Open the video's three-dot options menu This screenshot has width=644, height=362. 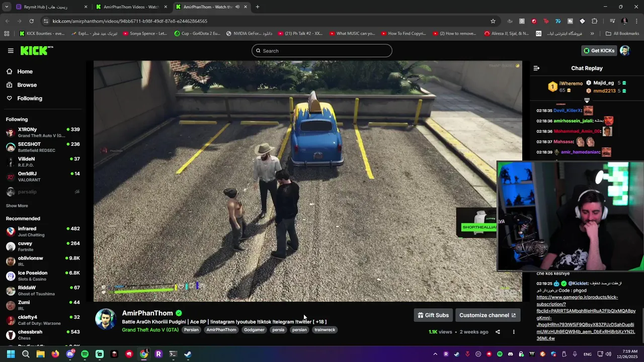514,332
